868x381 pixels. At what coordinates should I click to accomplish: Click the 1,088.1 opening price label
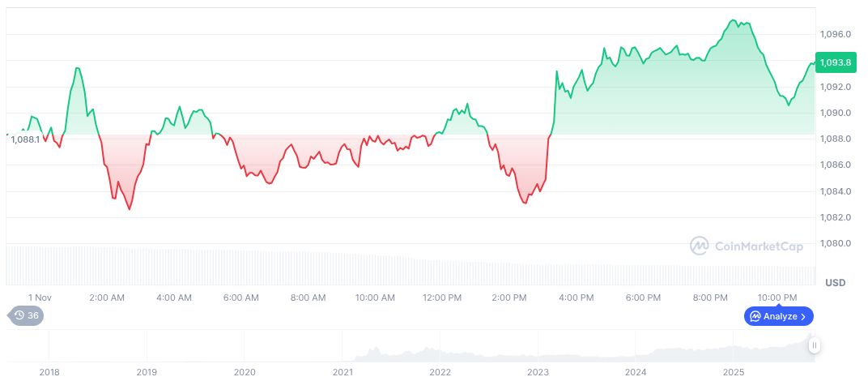(x=25, y=139)
